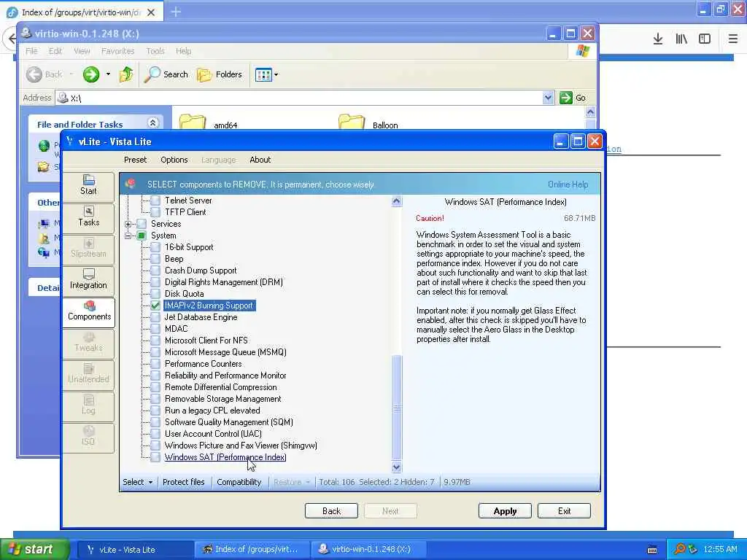Screen dimensions: 747x560
Task: Click the Exit button
Action: click(x=564, y=511)
